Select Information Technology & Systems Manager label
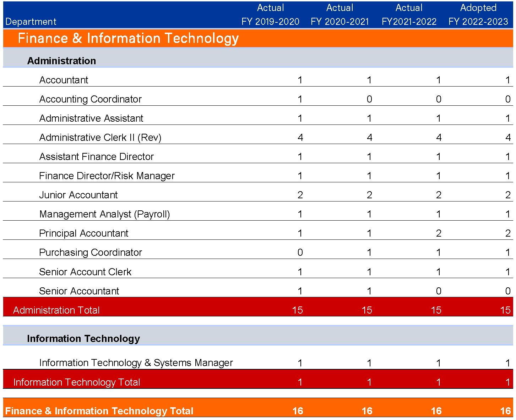This screenshot has width=516, height=420. coord(136,363)
